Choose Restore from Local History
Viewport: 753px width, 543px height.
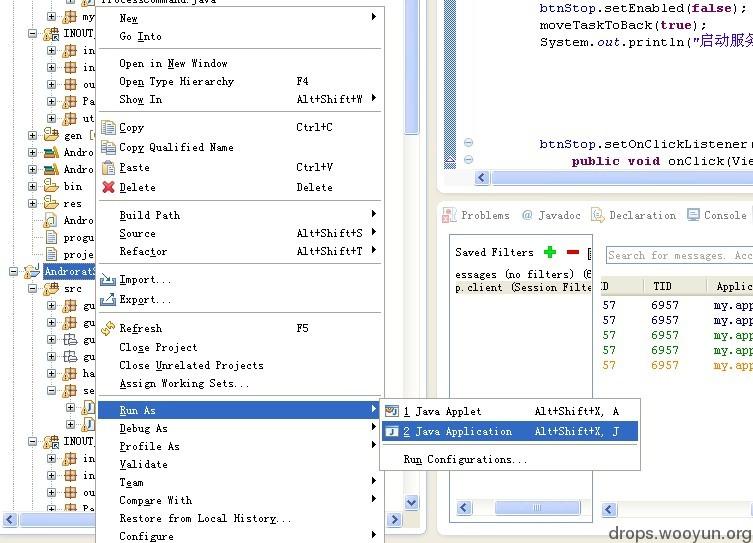tap(240, 519)
